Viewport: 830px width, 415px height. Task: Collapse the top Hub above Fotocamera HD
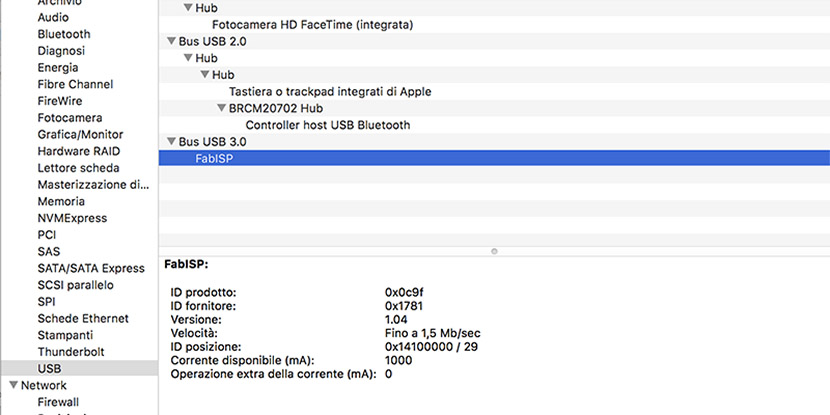click(x=188, y=8)
